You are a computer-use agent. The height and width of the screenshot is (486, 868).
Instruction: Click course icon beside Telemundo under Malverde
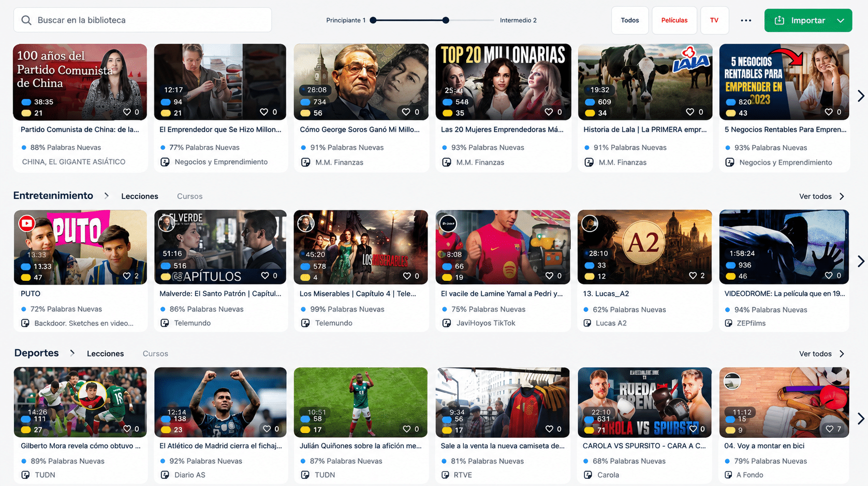[165, 323]
